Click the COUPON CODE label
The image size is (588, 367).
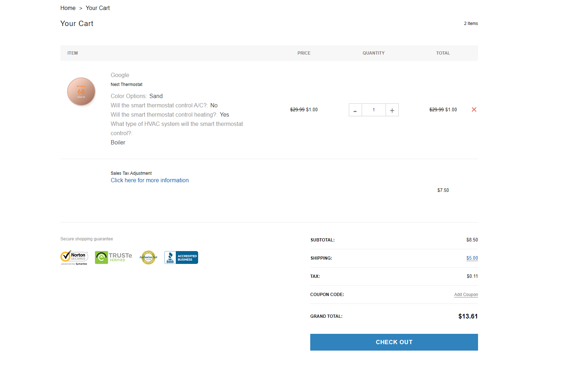point(327,295)
